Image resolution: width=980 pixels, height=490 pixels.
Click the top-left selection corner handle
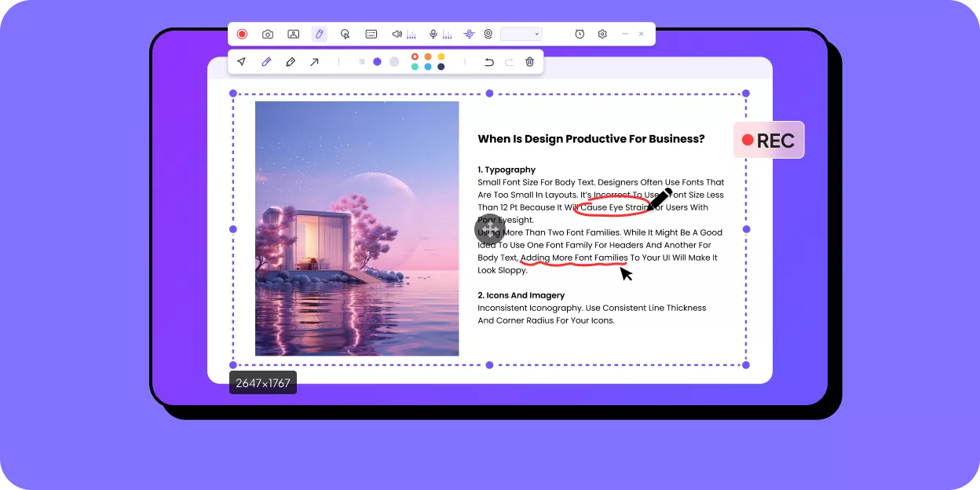pos(233,93)
